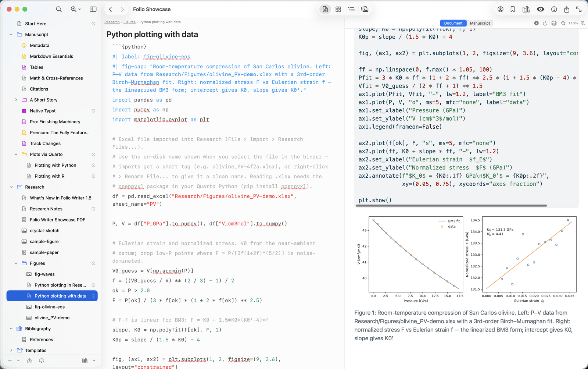Viewport: 588px width, 369px height.
Task: Toggle the exclusion mark on the Plotting with Python row
Action: coord(93,166)
